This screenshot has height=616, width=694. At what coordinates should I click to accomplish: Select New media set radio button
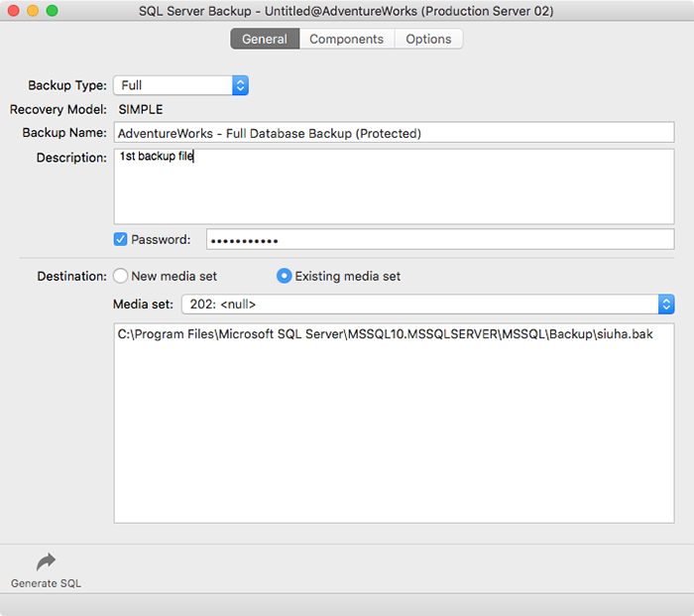pos(120,276)
